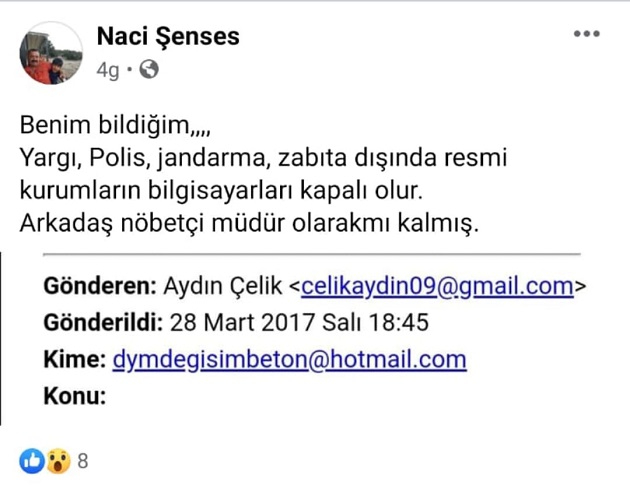Screen dimensions: 630x496
Task: Click the "Gönderildi:" label
Action: 104,324
